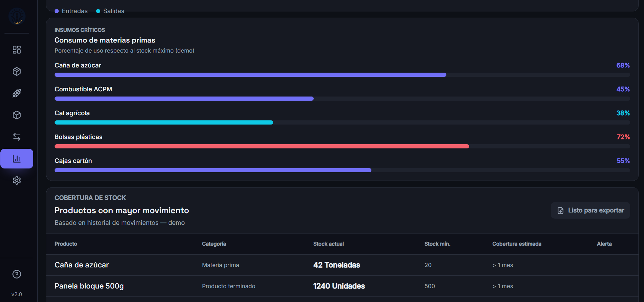This screenshot has height=302, width=644.
Task: Click the Cal agrícola cyan progress bar
Action: click(x=342, y=122)
